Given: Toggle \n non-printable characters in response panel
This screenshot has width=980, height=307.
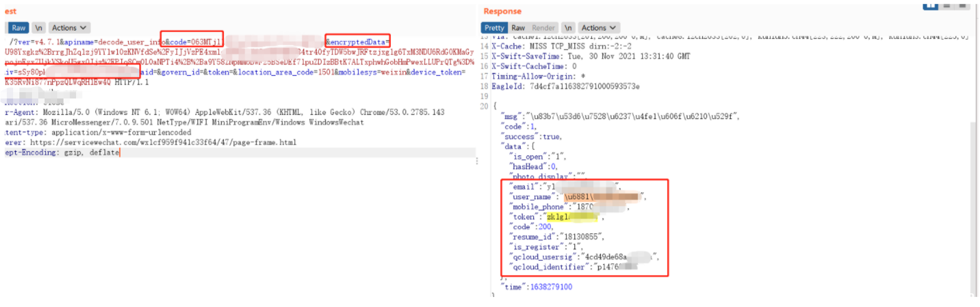Looking at the screenshot, I should pyautogui.click(x=568, y=28).
